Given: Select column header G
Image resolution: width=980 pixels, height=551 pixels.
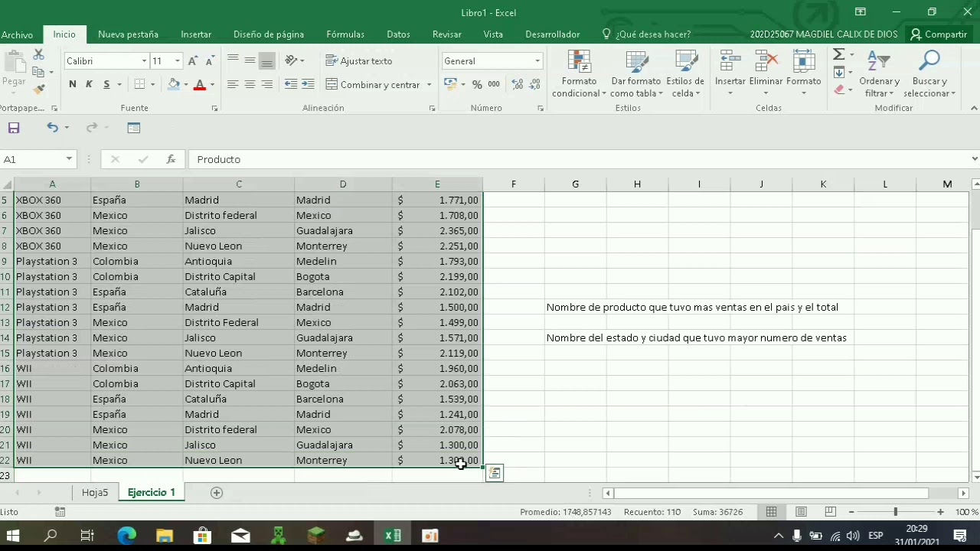Looking at the screenshot, I should coord(575,184).
